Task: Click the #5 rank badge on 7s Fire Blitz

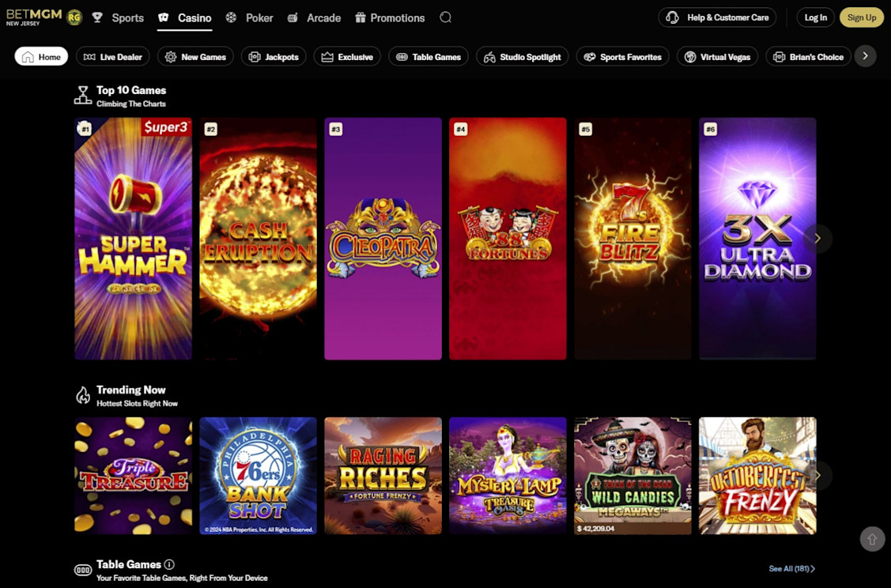Action: pyautogui.click(x=586, y=129)
